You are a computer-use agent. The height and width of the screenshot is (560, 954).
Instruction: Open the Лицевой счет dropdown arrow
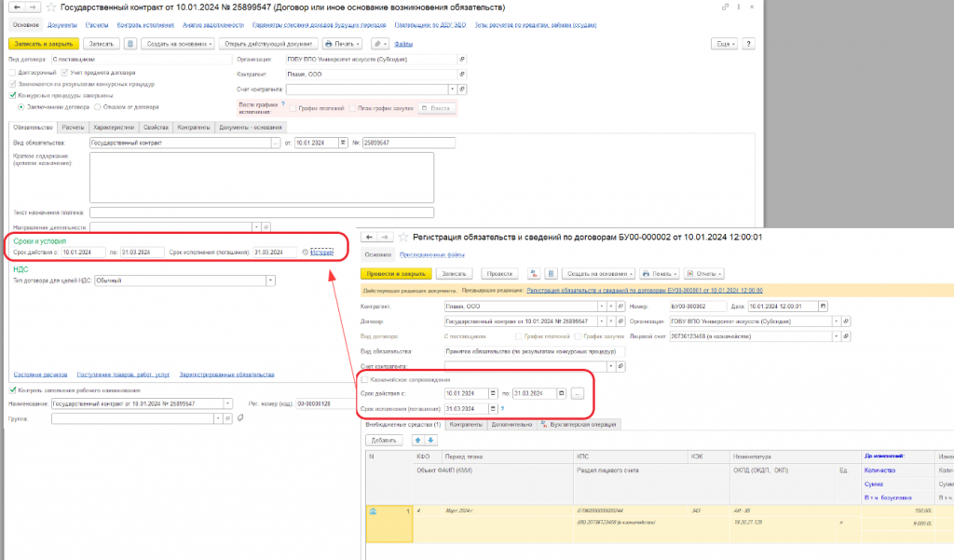pyautogui.click(x=836, y=336)
